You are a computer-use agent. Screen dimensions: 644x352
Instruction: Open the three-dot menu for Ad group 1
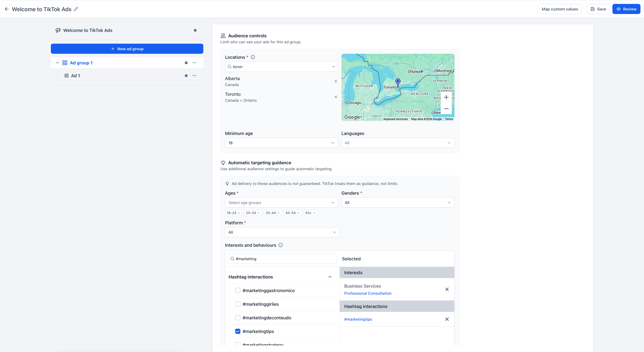click(194, 63)
